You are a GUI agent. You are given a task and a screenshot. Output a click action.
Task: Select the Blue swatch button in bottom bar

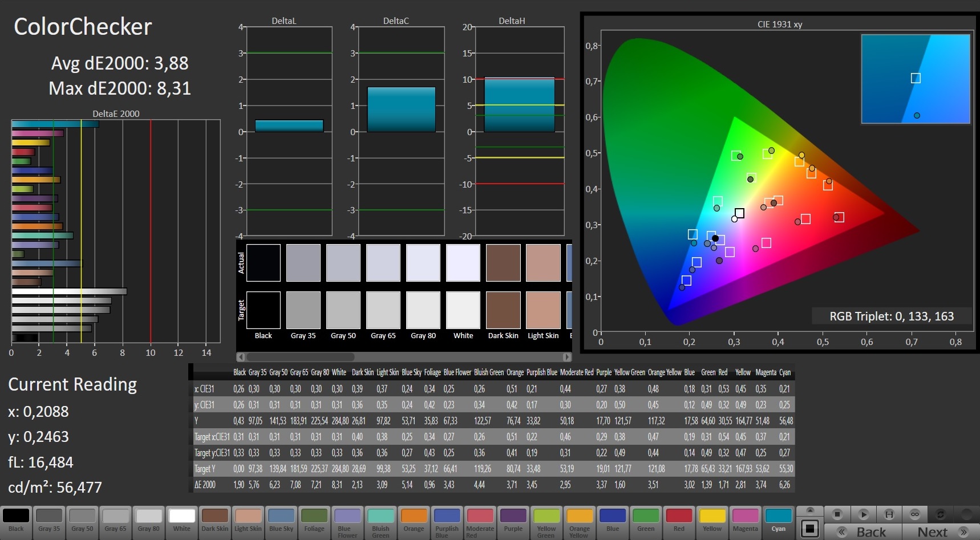613,522
